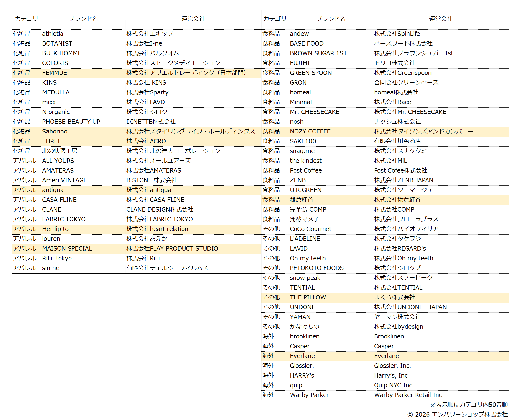Screen dimensions: 509x420
Task: Click the highlighted FEMMUE brand cell
Action: point(55,73)
